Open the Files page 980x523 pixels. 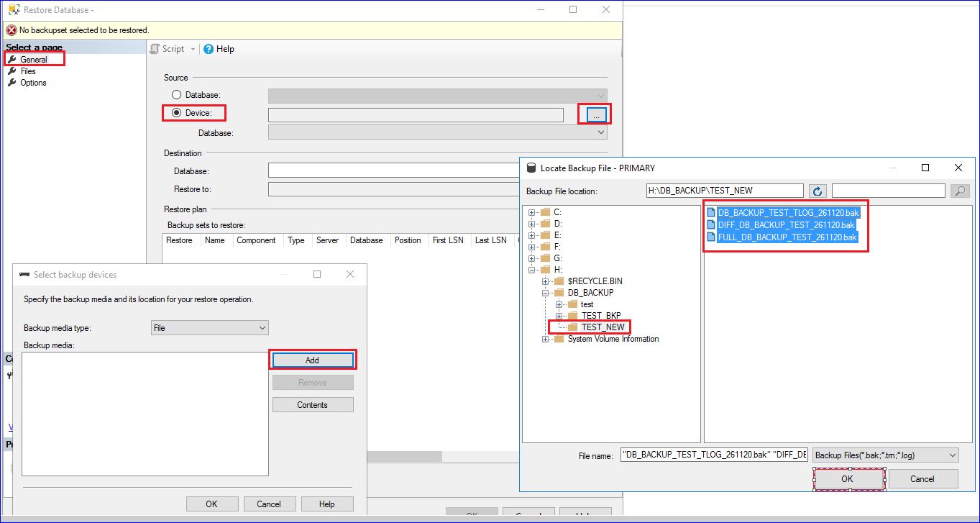[27, 71]
